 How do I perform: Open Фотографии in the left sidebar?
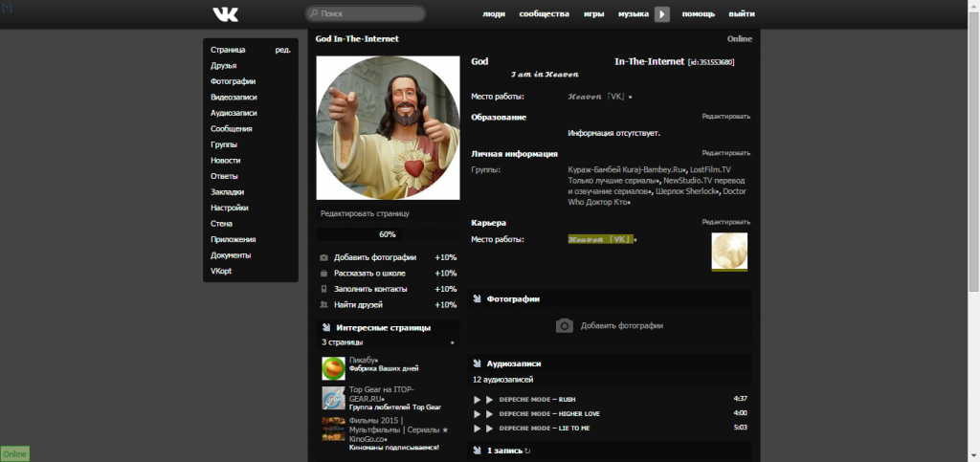234,81
